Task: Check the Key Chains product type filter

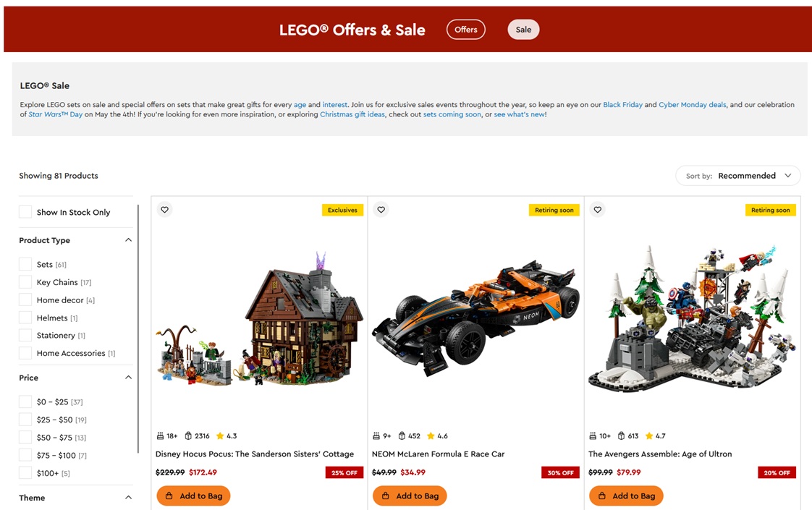Action: pos(25,282)
